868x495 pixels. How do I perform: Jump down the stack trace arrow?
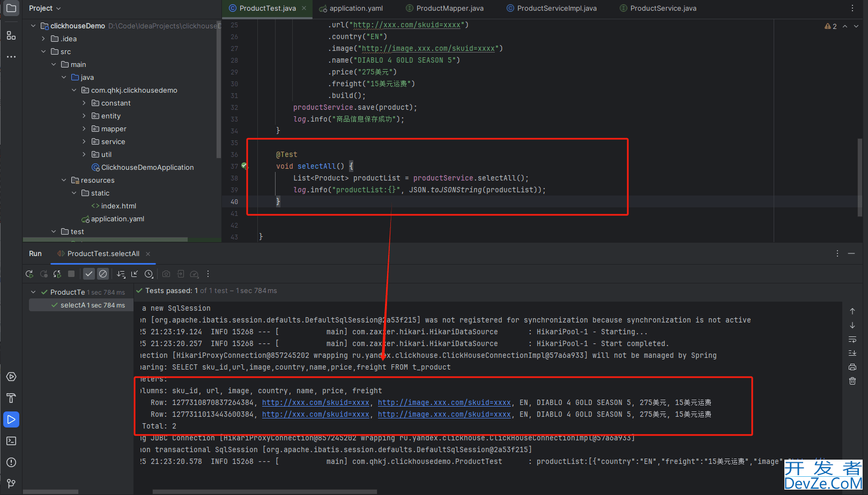852,325
